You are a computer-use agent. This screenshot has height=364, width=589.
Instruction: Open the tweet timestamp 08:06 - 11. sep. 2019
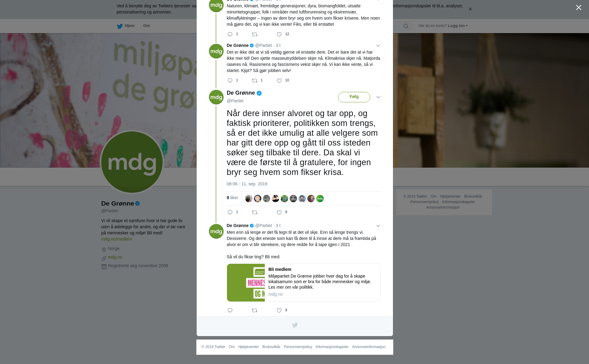[x=247, y=184]
